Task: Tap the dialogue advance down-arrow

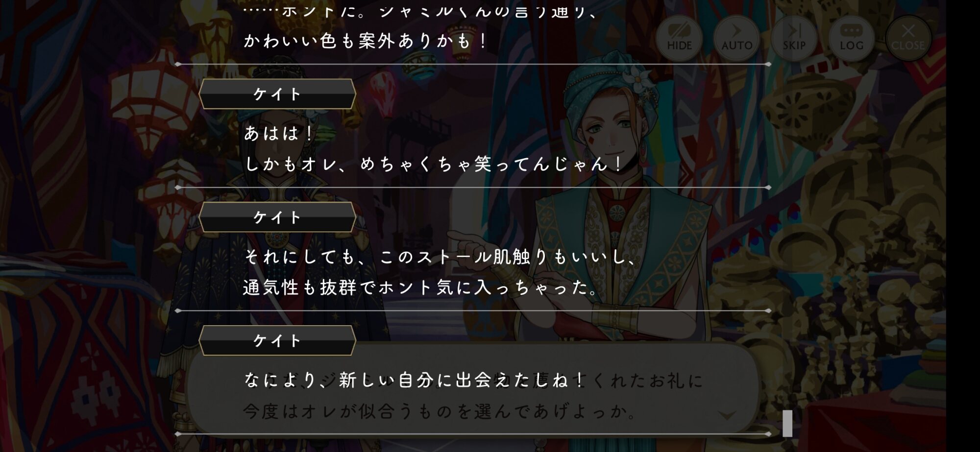Action: (x=727, y=415)
